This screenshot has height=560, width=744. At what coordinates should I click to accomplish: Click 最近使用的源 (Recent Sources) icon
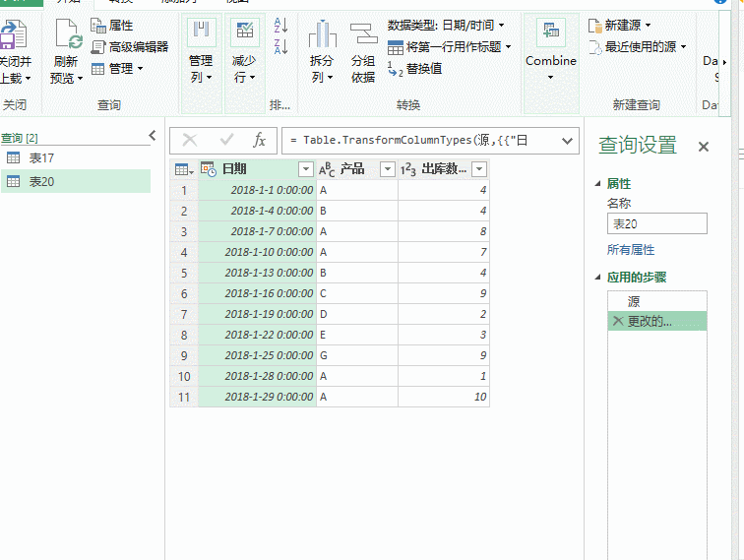pos(595,47)
